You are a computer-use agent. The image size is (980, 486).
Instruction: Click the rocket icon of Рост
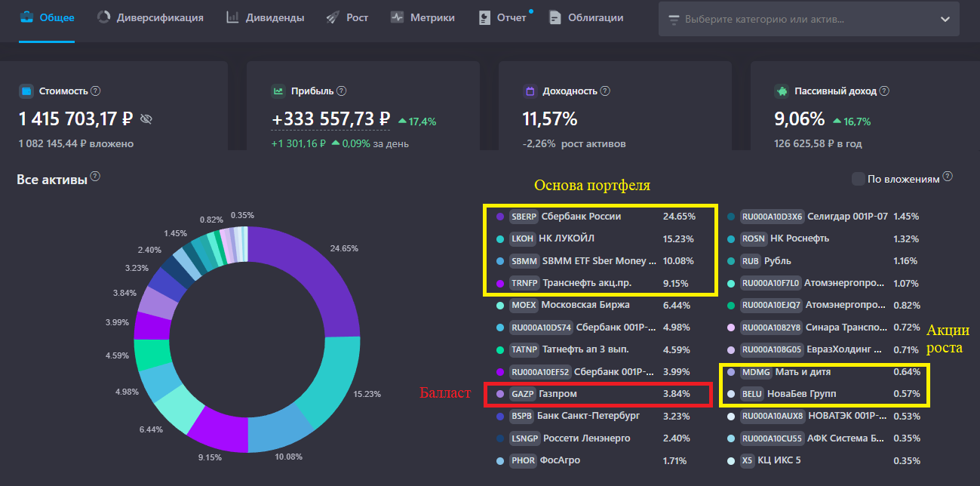333,17
